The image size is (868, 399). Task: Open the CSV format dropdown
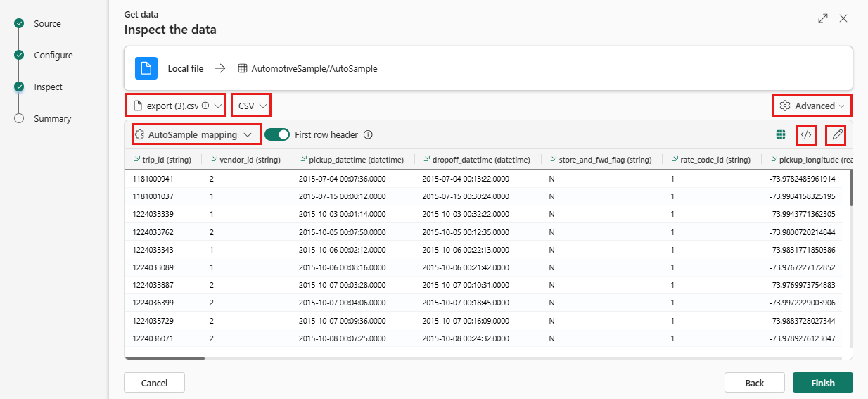pos(251,106)
